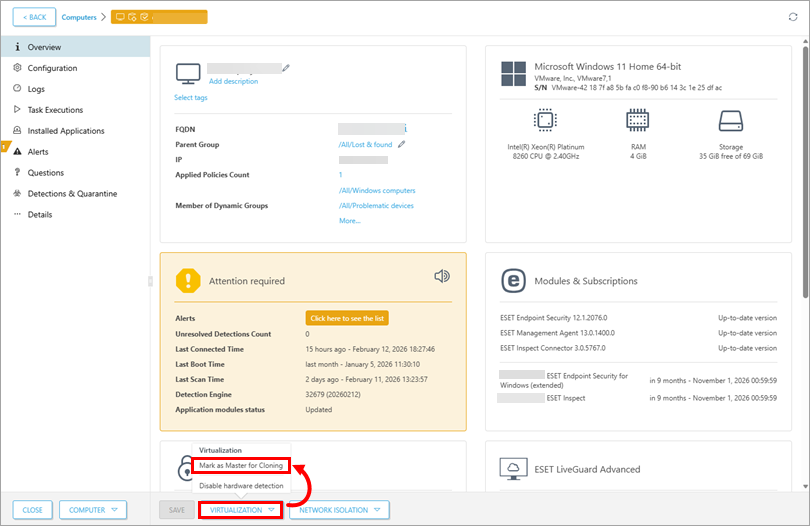Click the refresh icon at top right
The image size is (810, 526).
[x=793, y=17]
